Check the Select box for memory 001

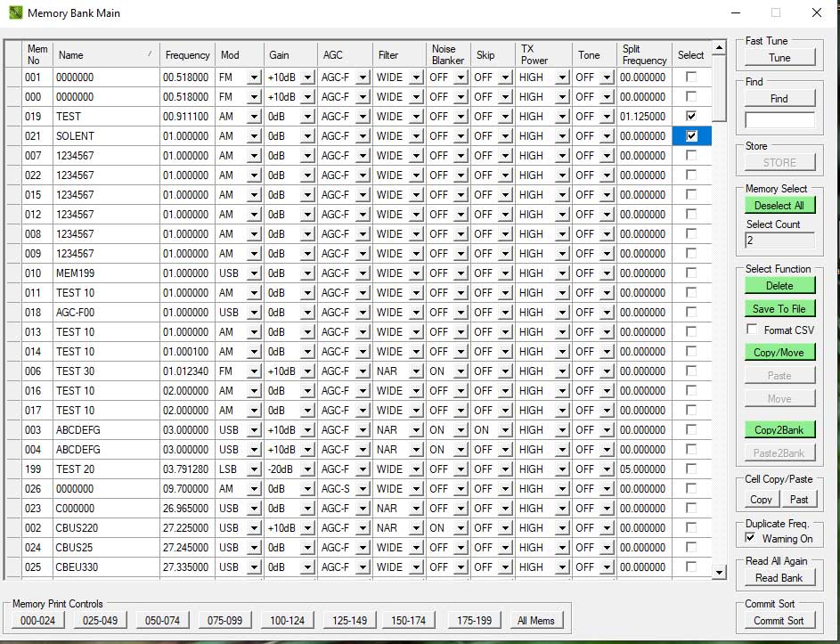click(690, 77)
